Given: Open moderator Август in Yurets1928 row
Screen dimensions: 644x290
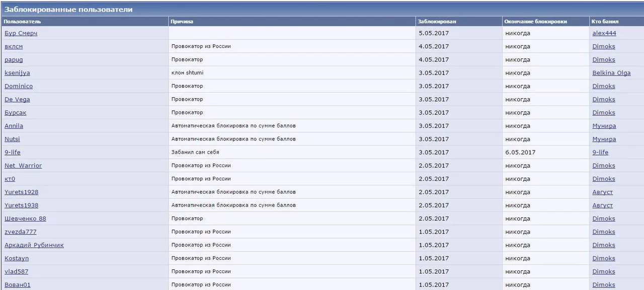Looking at the screenshot, I should click(603, 192).
